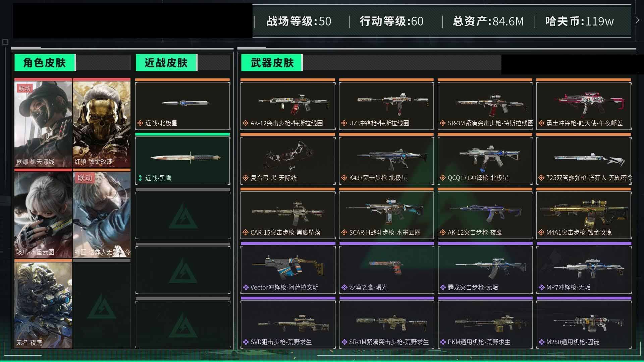Select the 近战-北极星 knife skin
Screen dimensions: 644x362
[x=183, y=106]
